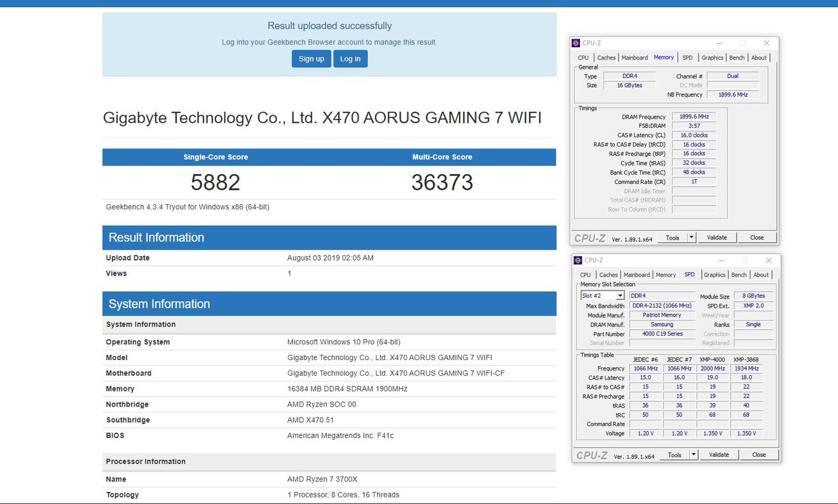The height and width of the screenshot is (504, 838).
Task: Click Close button in the lower CPU-Z window
Action: point(759,455)
